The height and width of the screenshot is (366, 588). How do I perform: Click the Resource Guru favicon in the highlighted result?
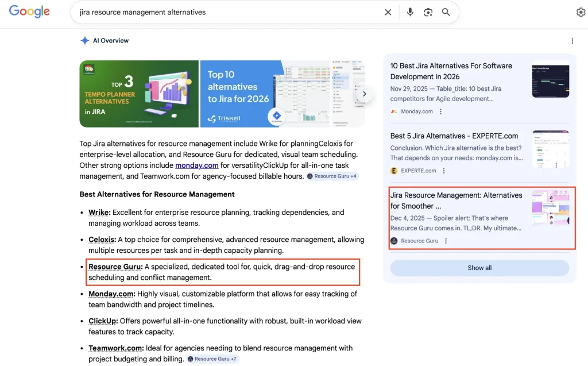[x=394, y=241]
